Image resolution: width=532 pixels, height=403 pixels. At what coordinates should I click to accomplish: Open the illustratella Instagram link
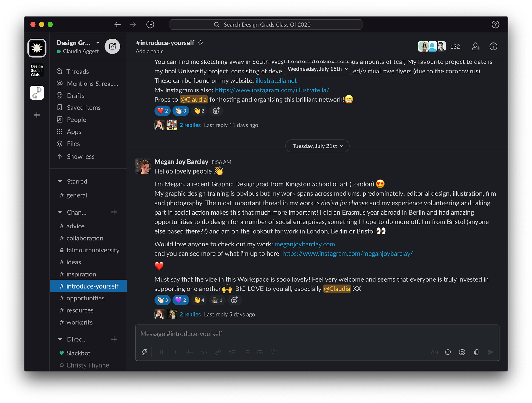[272, 90]
